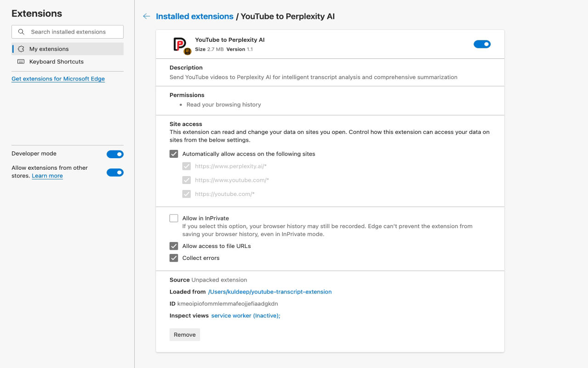This screenshot has width=588, height=368.
Task: Click the Unpacked extension source text
Action: 219,280
